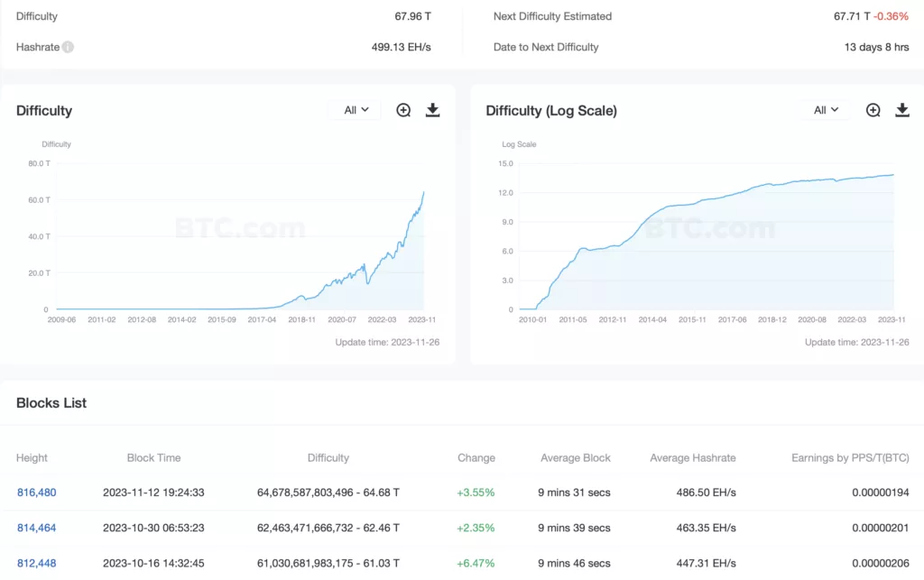The width and height of the screenshot is (924, 580).
Task: Click the Average Block column header
Action: coord(575,457)
